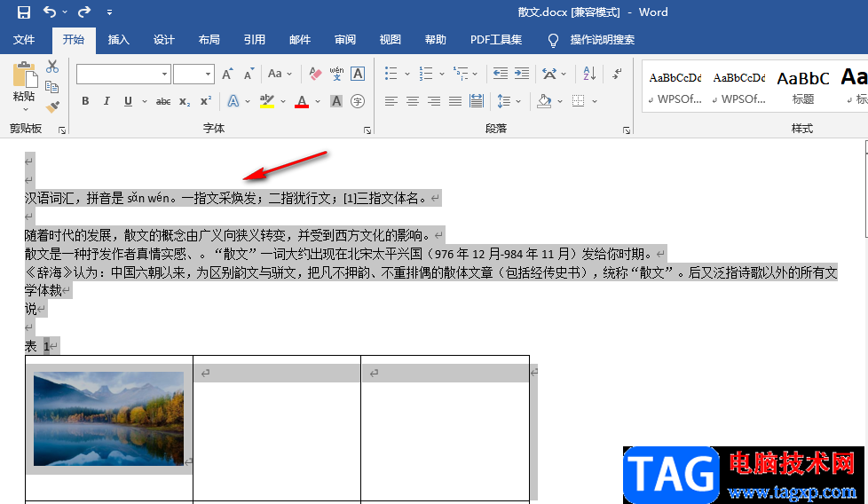868x504 pixels.
Task: Align text right
Action: [434, 101]
